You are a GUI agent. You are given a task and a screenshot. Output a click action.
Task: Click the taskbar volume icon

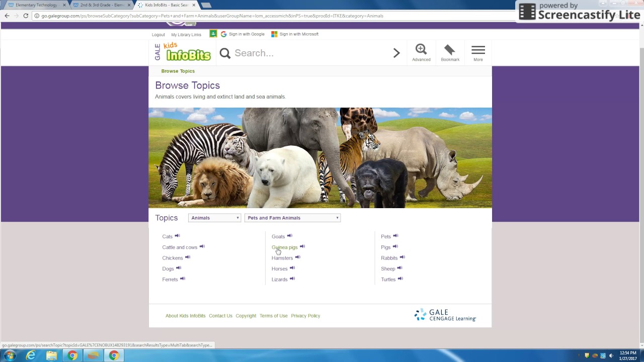pyautogui.click(x=611, y=355)
